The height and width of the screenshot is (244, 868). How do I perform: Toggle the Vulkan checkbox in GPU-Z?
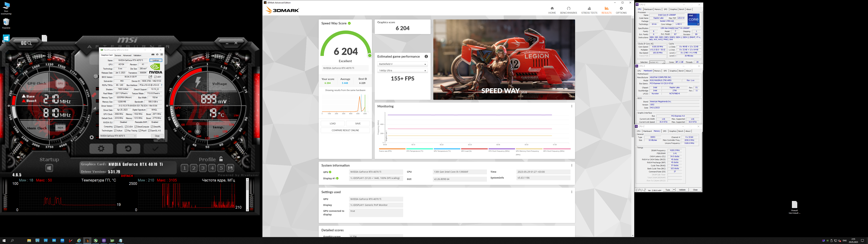click(x=115, y=131)
